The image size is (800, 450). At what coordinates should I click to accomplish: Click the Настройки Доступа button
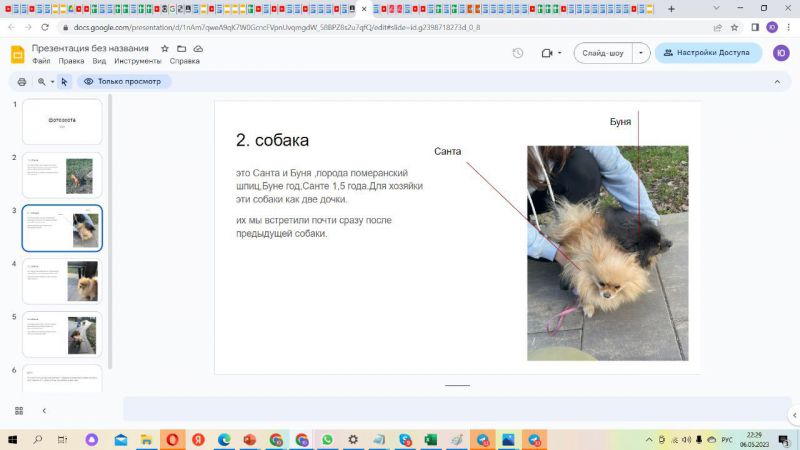click(708, 53)
